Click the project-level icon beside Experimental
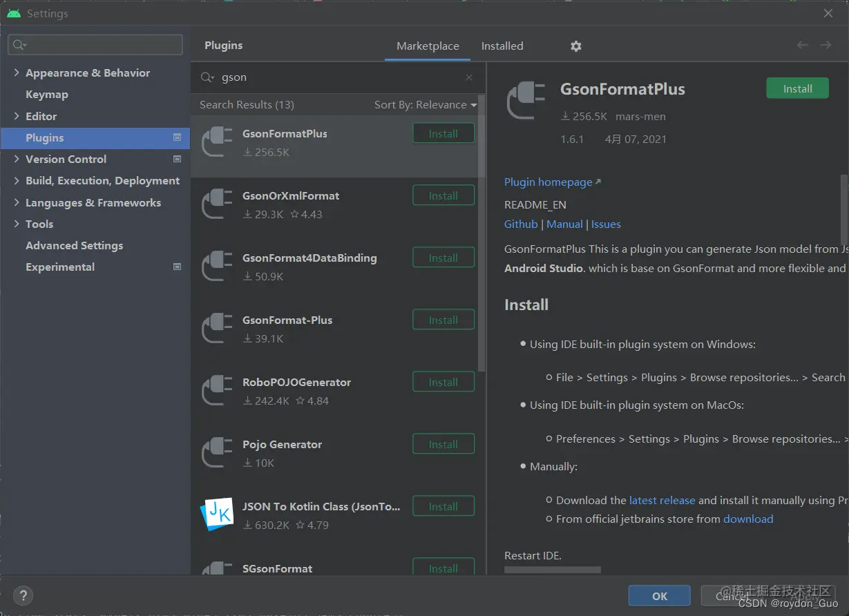Viewport: 849px width, 616px height. [x=177, y=267]
